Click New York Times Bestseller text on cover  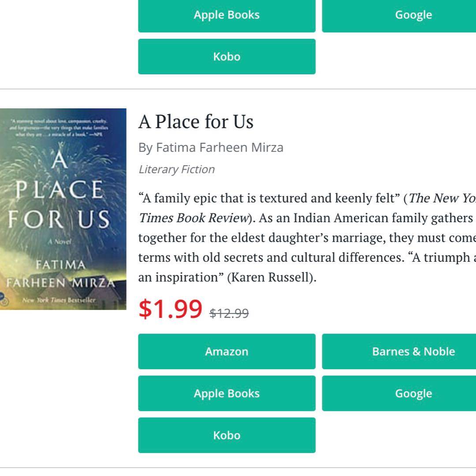click(x=59, y=301)
